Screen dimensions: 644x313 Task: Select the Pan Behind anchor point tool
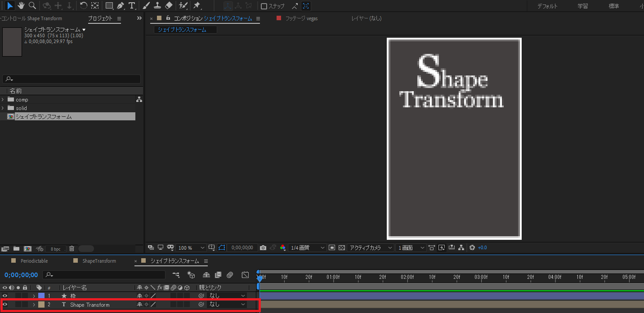tap(95, 5)
